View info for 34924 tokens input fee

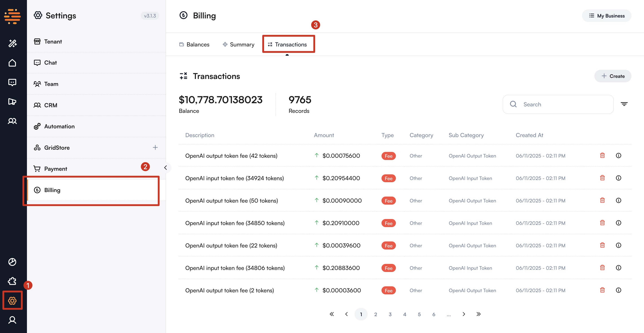coord(618,178)
